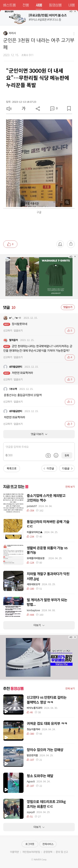Expand more trending posts under 지금 뜨고 있는 폼
The height and width of the screenshot is (868, 78).
39,625
